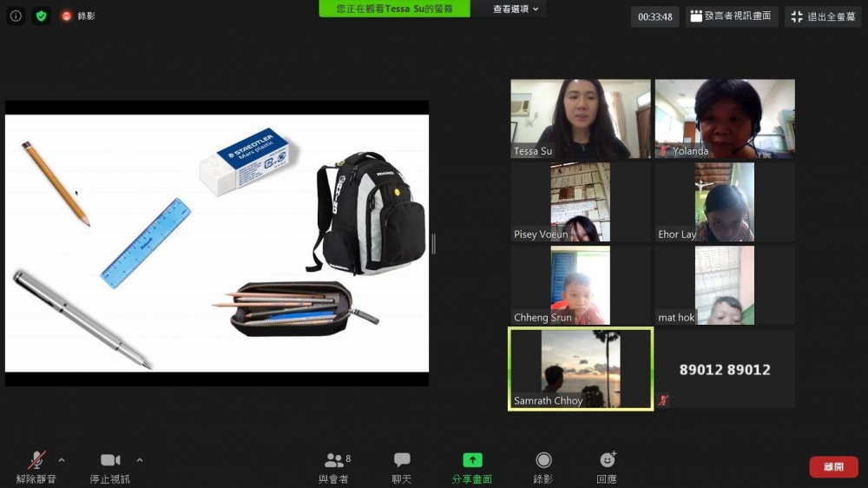Select Tessa Su video tile

click(x=581, y=119)
